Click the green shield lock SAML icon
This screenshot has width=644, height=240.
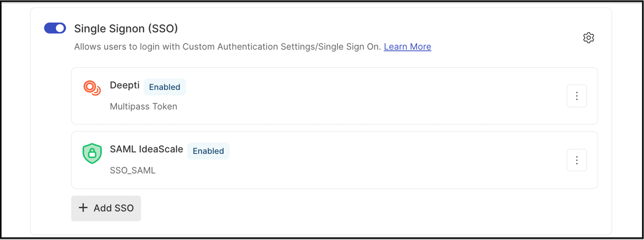click(92, 153)
